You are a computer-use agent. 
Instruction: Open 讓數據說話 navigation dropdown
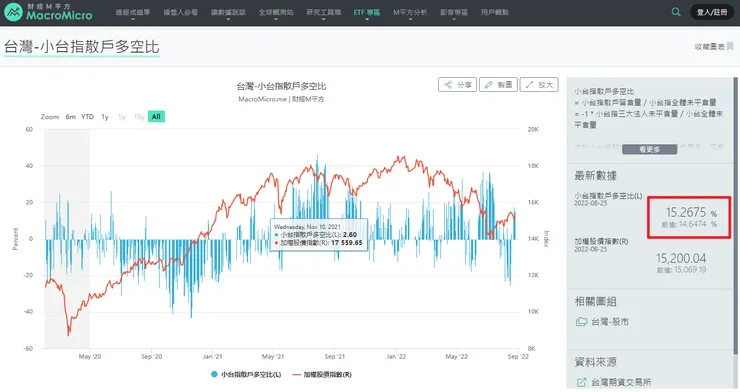228,13
